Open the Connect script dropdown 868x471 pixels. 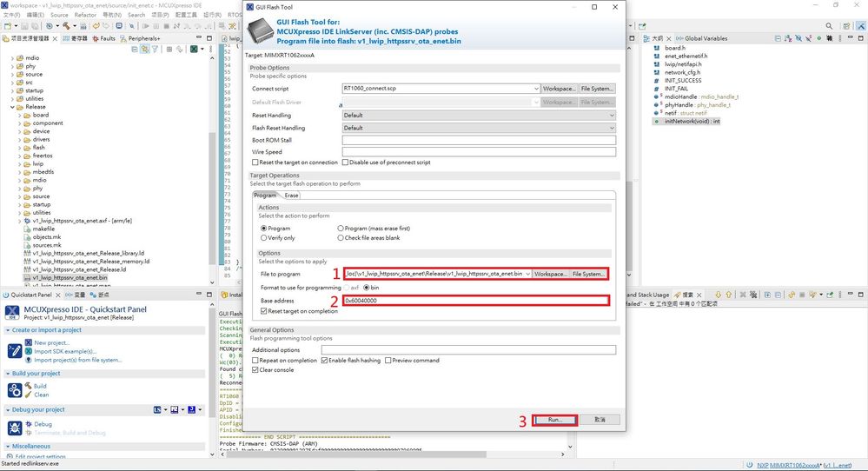[x=536, y=89]
